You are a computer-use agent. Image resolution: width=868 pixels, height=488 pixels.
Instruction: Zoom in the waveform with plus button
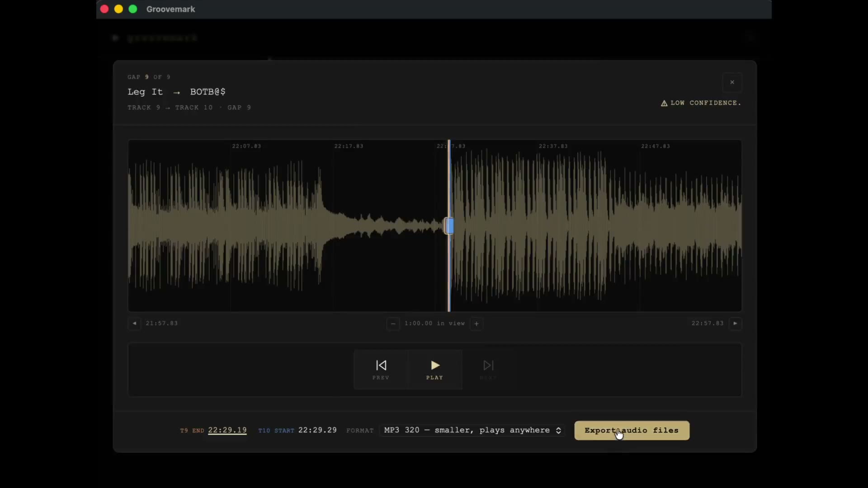coord(476,324)
